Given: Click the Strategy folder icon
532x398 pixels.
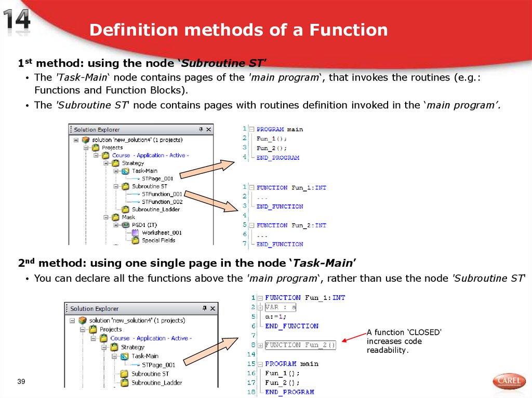Looking at the screenshot, I should 116,163.
